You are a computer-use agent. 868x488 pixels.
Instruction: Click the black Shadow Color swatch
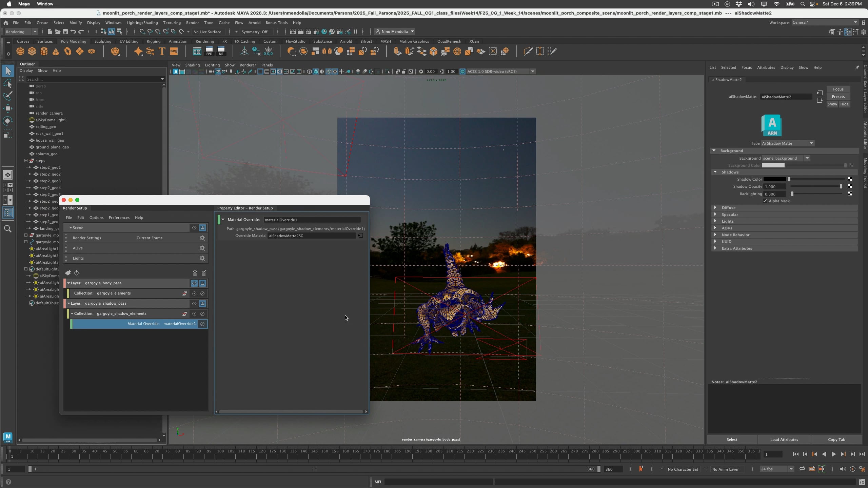tap(774, 179)
